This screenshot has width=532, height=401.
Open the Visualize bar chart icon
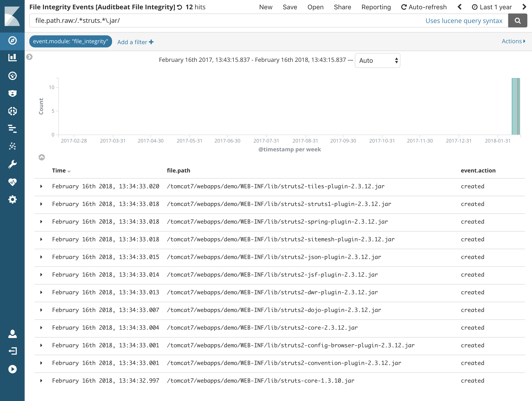[x=12, y=58]
